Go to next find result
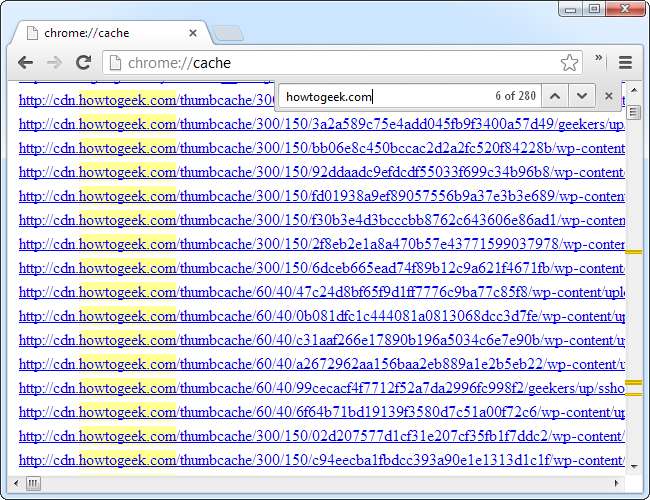This screenshot has height=500, width=650. coord(581,96)
